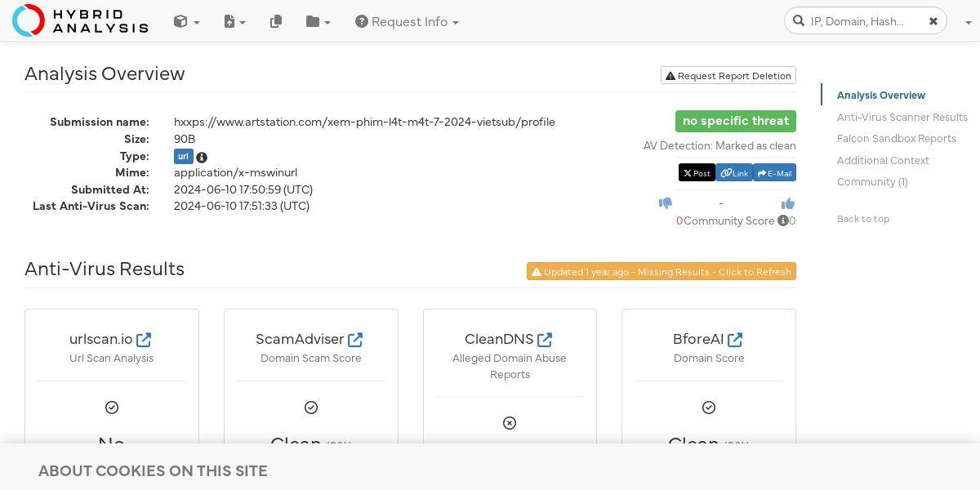The width and height of the screenshot is (980, 490).
Task: Click the Community Score info icon
Action: click(x=783, y=220)
